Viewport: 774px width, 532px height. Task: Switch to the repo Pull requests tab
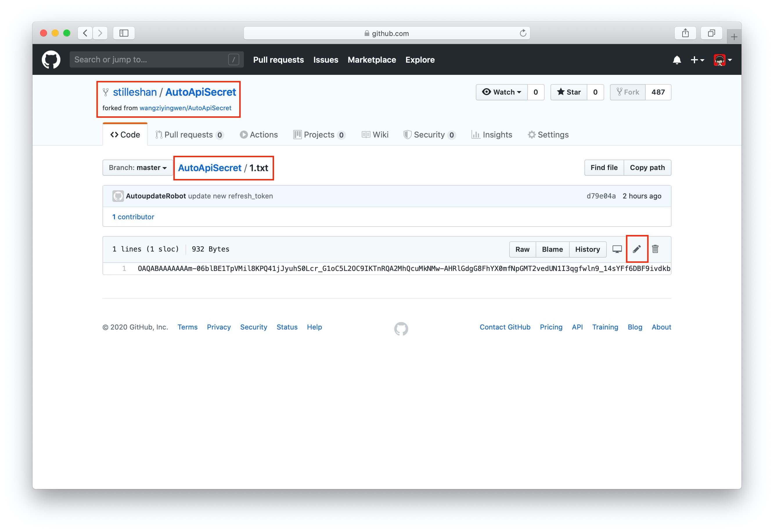(190, 135)
